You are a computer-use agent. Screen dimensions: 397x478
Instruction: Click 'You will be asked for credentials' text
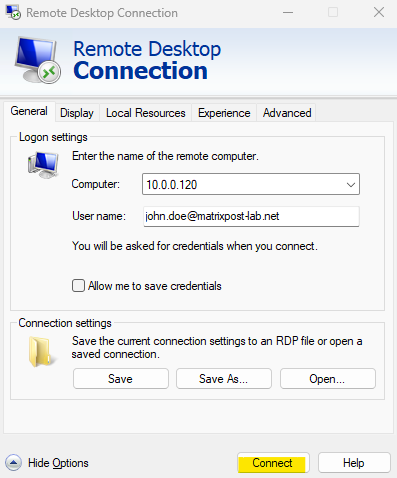[x=195, y=246]
